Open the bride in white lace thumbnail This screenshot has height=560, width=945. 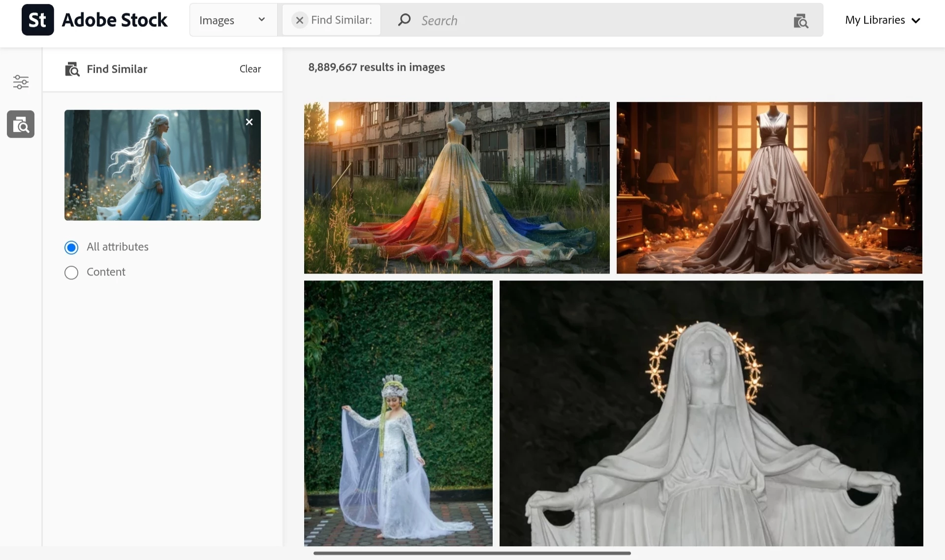pyautogui.click(x=398, y=413)
